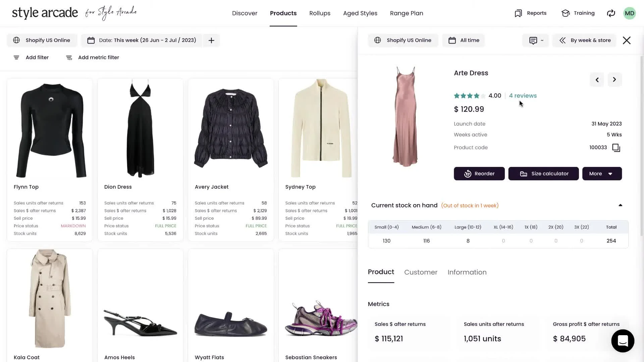This screenshot has height=362, width=644.
Task: Click Small (0-4) stock value 130
Action: (386, 241)
